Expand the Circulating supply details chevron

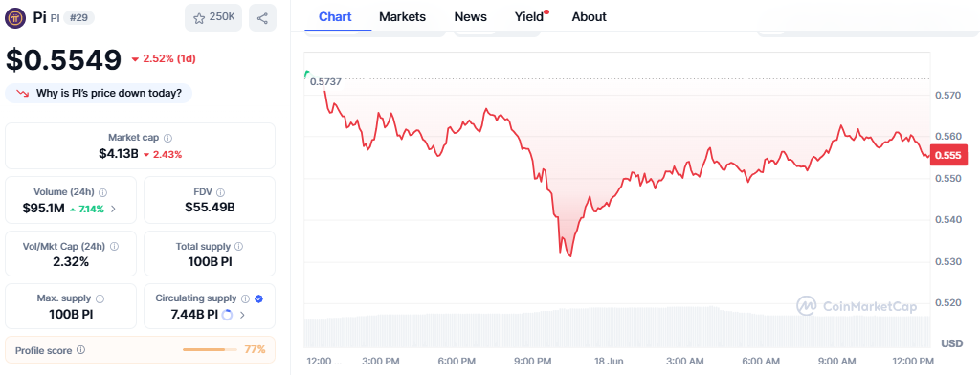click(x=242, y=315)
